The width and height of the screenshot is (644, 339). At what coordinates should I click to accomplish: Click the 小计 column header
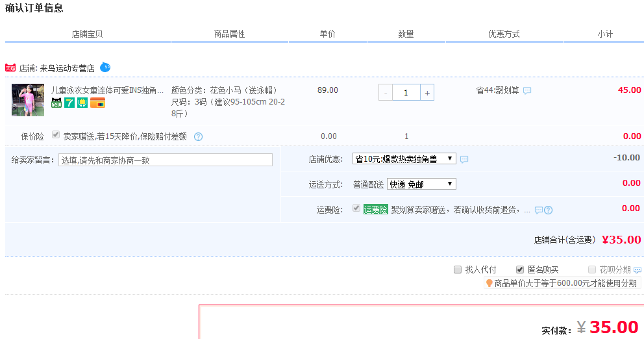coord(605,34)
